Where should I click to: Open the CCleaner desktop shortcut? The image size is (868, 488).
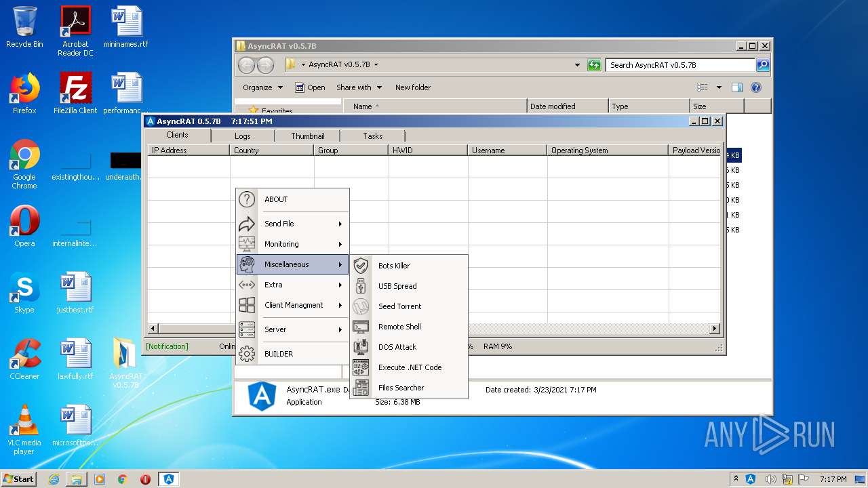pyautogui.click(x=24, y=359)
